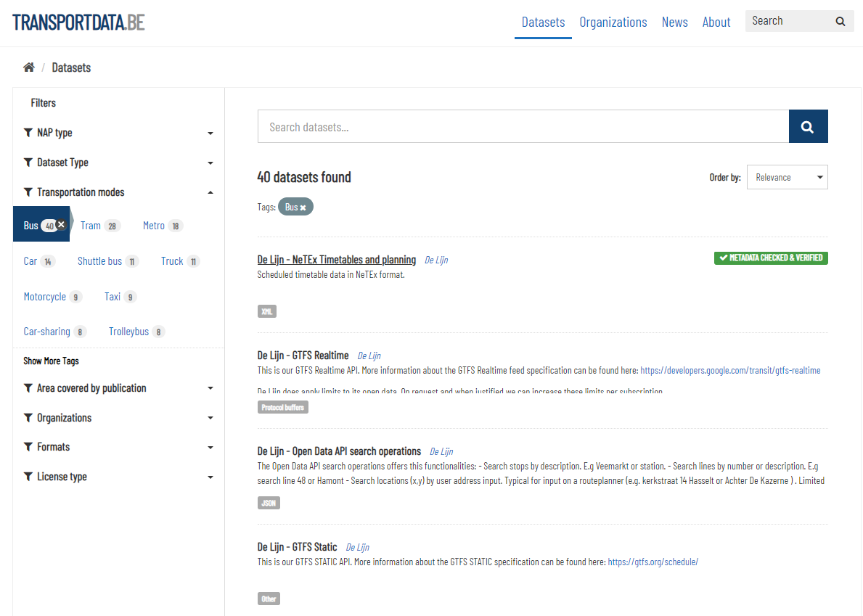
Task: Expand the License type filter
Action: [x=118, y=477]
